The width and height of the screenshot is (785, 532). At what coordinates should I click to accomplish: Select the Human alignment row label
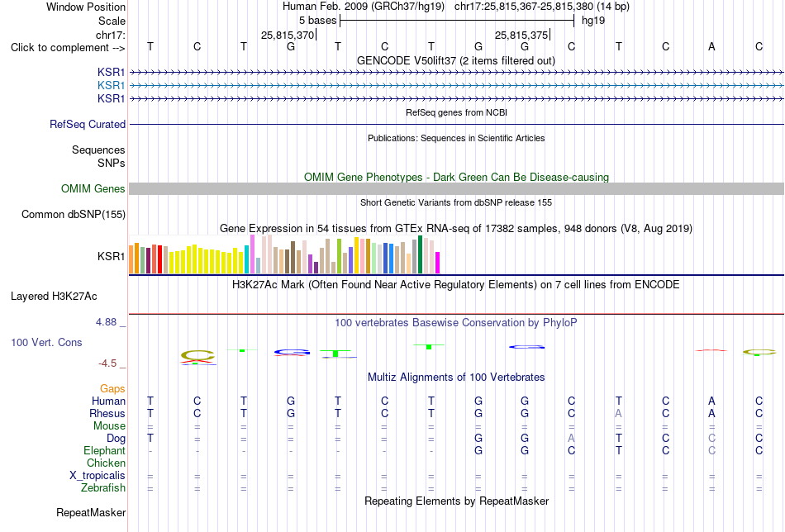[x=108, y=401]
